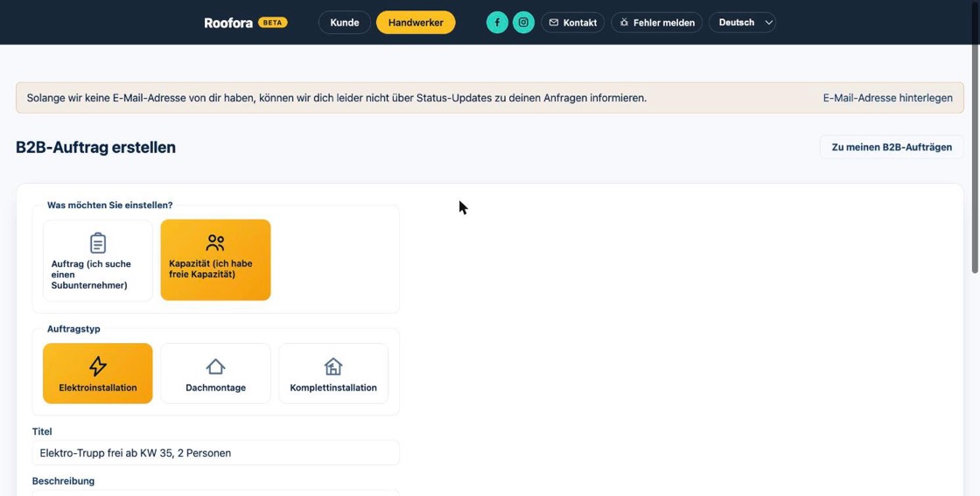The image size is (980, 496).
Task: Go to Zu meinen B2B-Aufträgen
Action: (892, 148)
